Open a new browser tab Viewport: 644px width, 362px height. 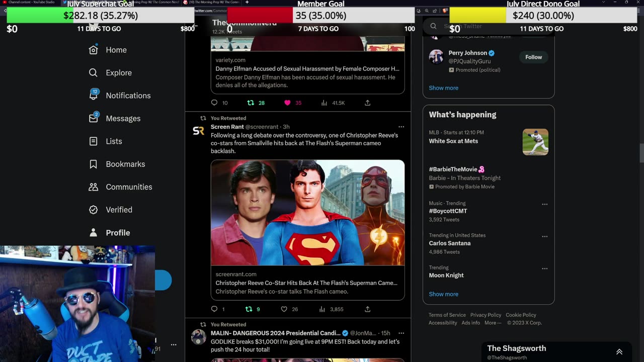click(x=247, y=2)
